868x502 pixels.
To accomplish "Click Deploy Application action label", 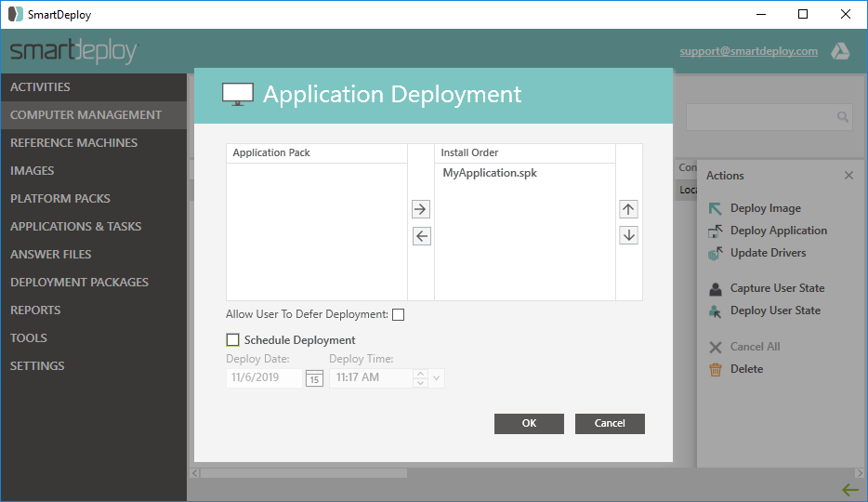I will pyautogui.click(x=779, y=231).
